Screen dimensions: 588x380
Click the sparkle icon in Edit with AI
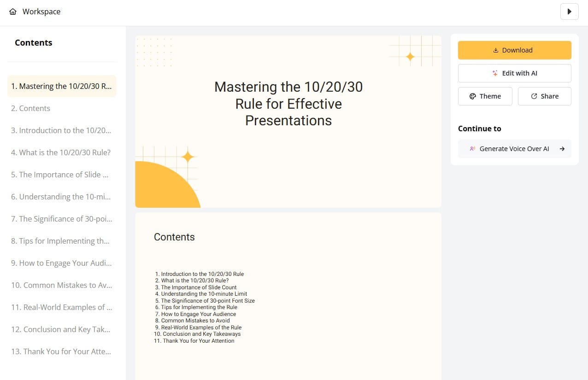(495, 73)
